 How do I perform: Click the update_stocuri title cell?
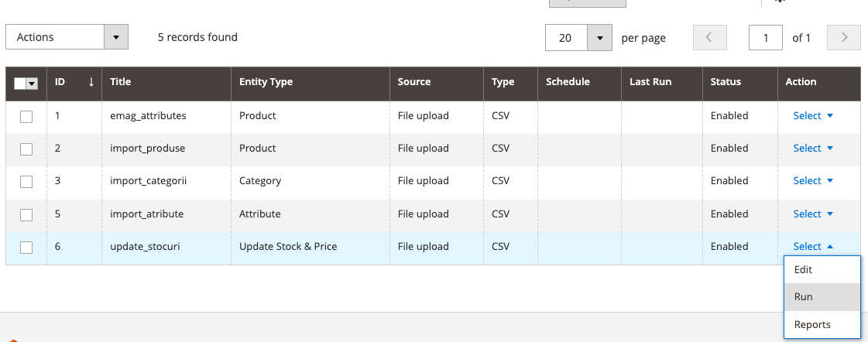click(166, 248)
